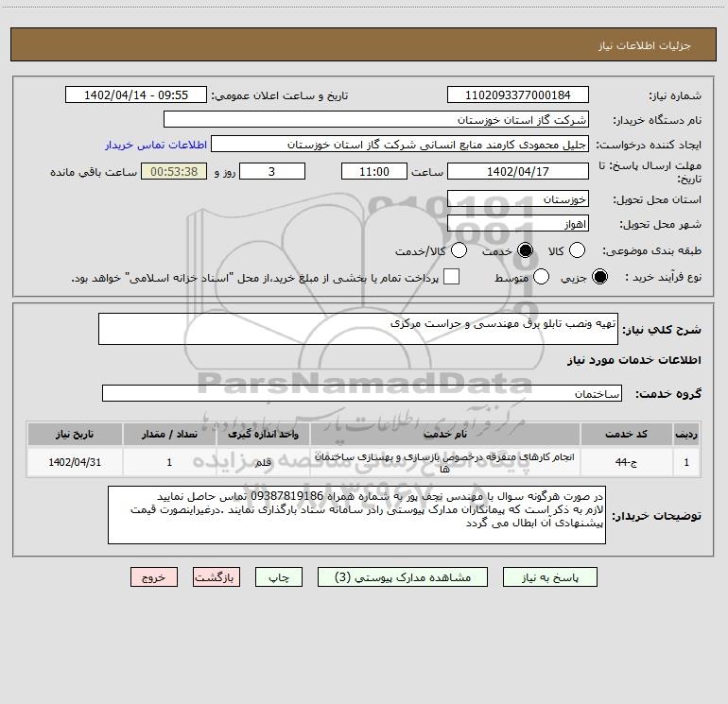Select the متوسط purchase type radio
The height and width of the screenshot is (704, 728).
point(542,277)
